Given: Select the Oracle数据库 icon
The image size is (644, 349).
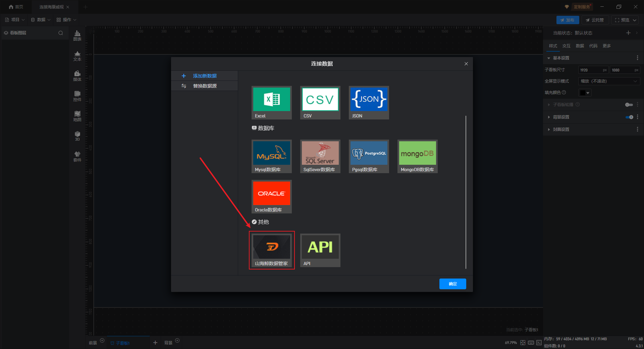Looking at the screenshot, I should tap(271, 196).
